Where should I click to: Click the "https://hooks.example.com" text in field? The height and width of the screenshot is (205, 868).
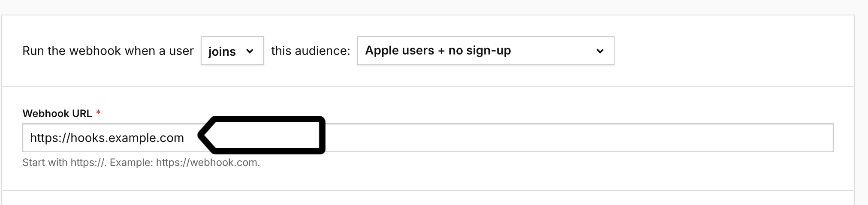coord(107,138)
